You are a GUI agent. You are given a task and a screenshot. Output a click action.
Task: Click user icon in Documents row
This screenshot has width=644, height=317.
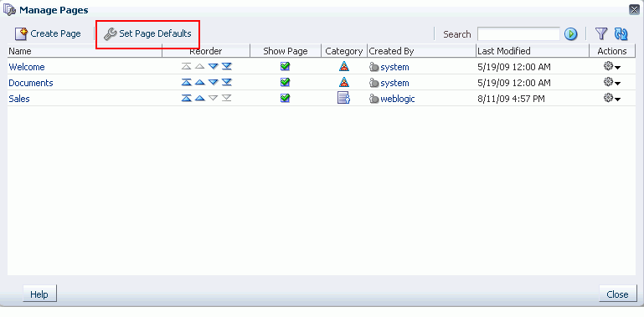tap(374, 83)
